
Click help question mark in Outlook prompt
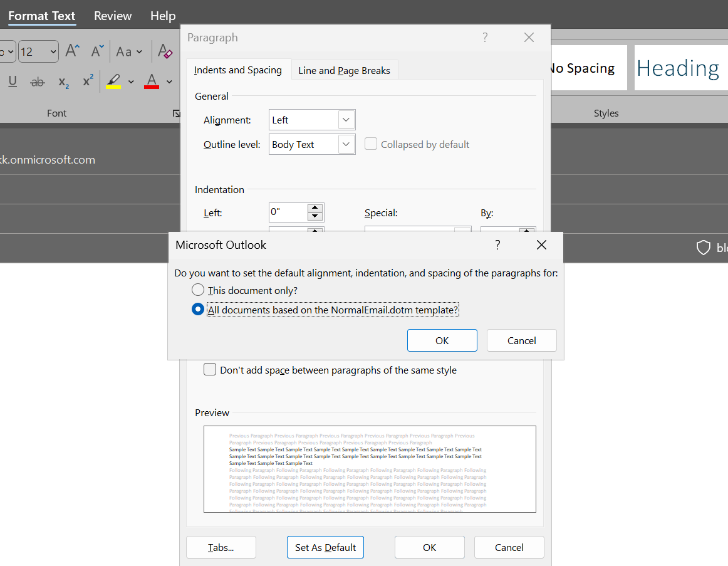coord(497,244)
